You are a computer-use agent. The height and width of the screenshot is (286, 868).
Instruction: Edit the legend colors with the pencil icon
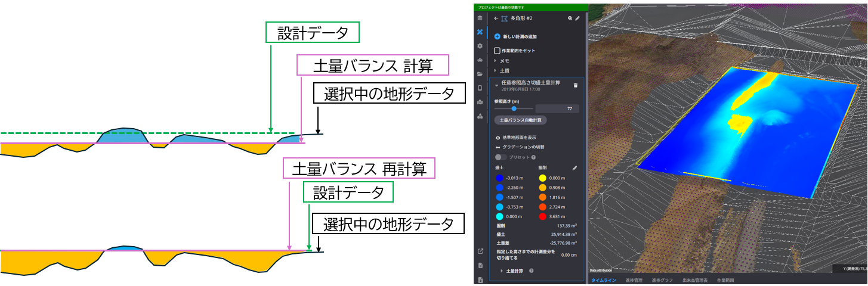coord(574,168)
